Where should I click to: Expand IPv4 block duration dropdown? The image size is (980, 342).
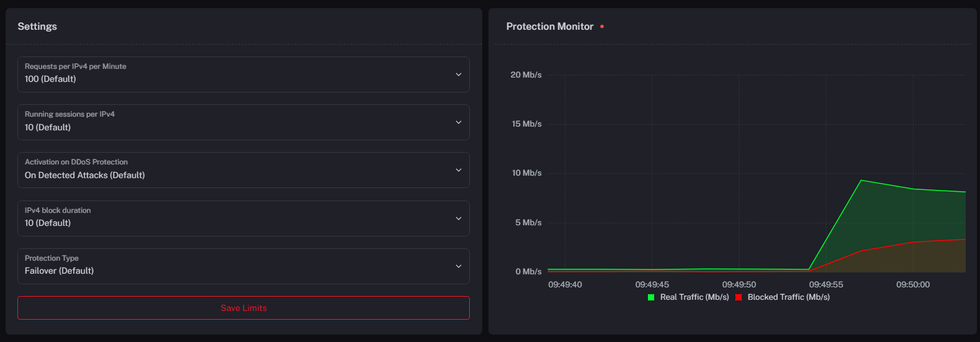tap(243, 218)
